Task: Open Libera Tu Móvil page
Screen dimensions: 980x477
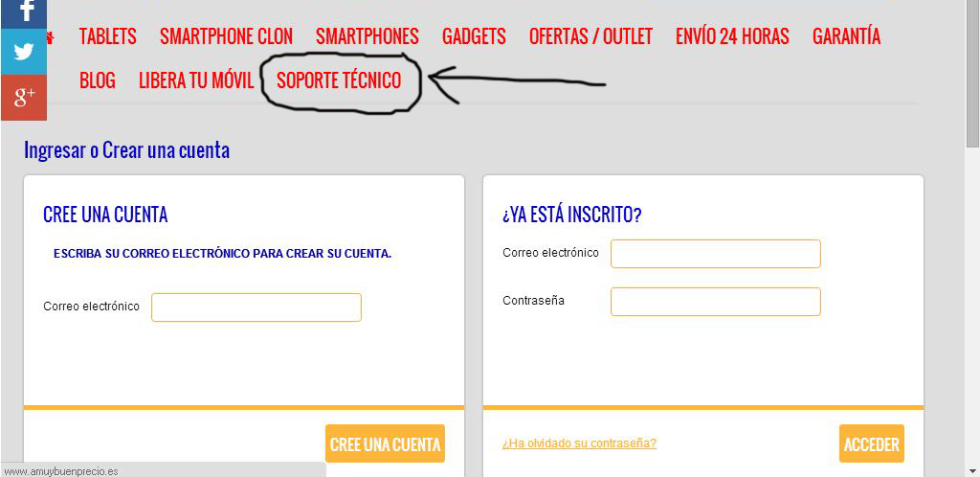Action: [196, 80]
